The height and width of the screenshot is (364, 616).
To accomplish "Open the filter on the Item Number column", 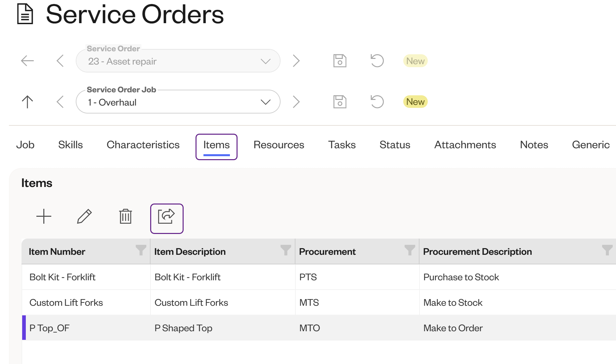I will (141, 251).
